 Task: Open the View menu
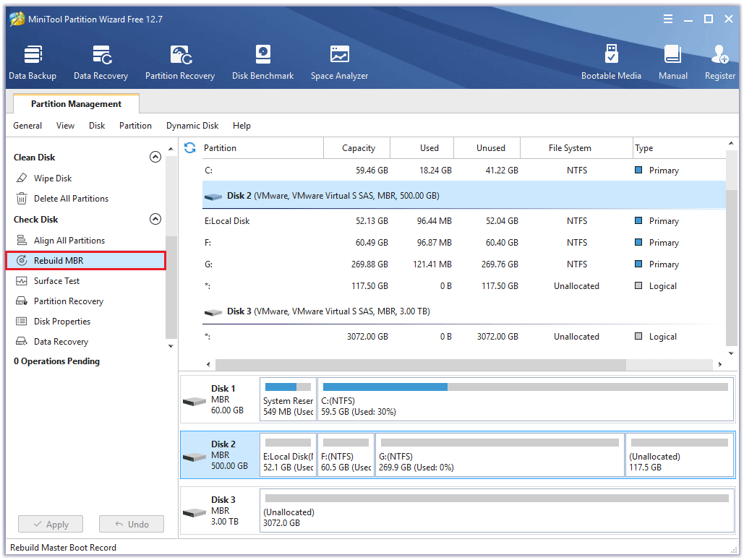(x=65, y=126)
